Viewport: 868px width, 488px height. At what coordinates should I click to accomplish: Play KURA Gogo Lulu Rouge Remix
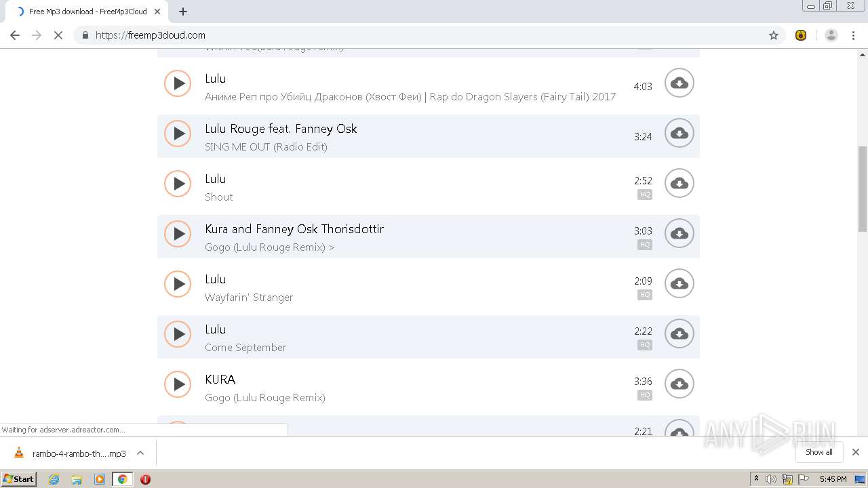point(178,384)
